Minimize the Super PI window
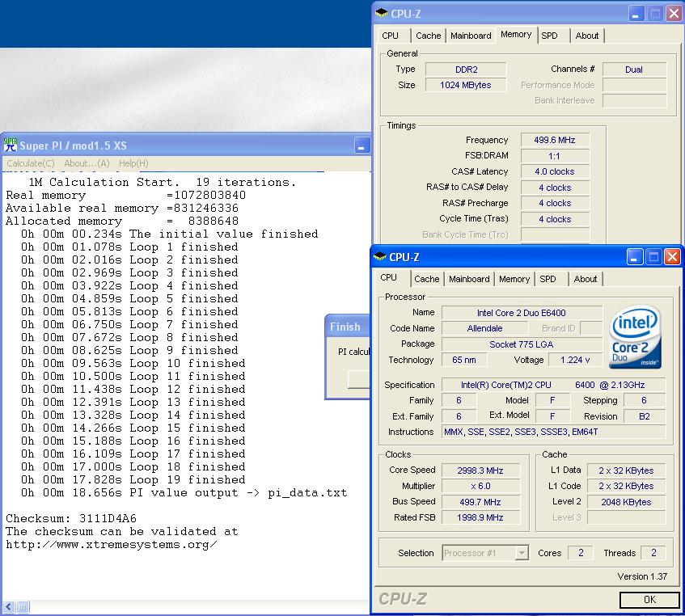685x616 pixels. (362, 146)
